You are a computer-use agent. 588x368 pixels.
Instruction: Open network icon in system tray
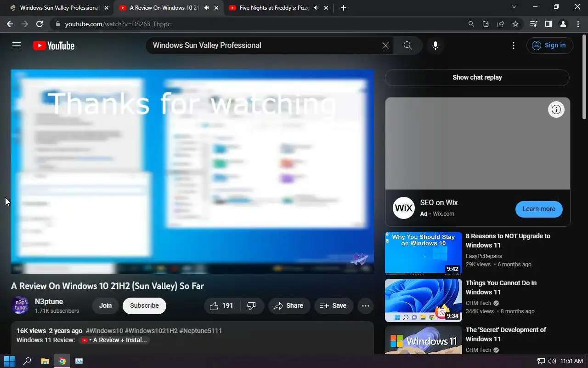(541, 361)
